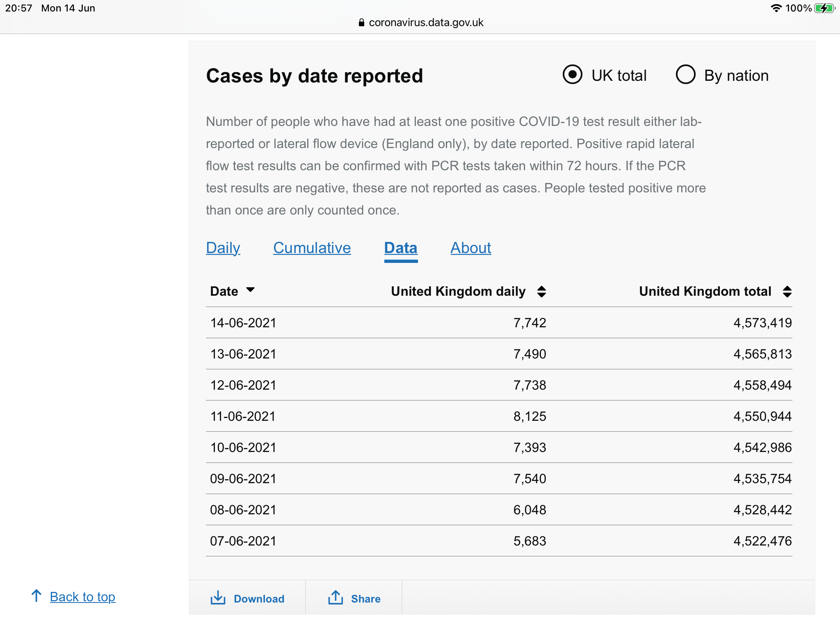This screenshot has height=630, width=840.
Task: Select the date cell 09-06-2021
Action: [x=243, y=479]
